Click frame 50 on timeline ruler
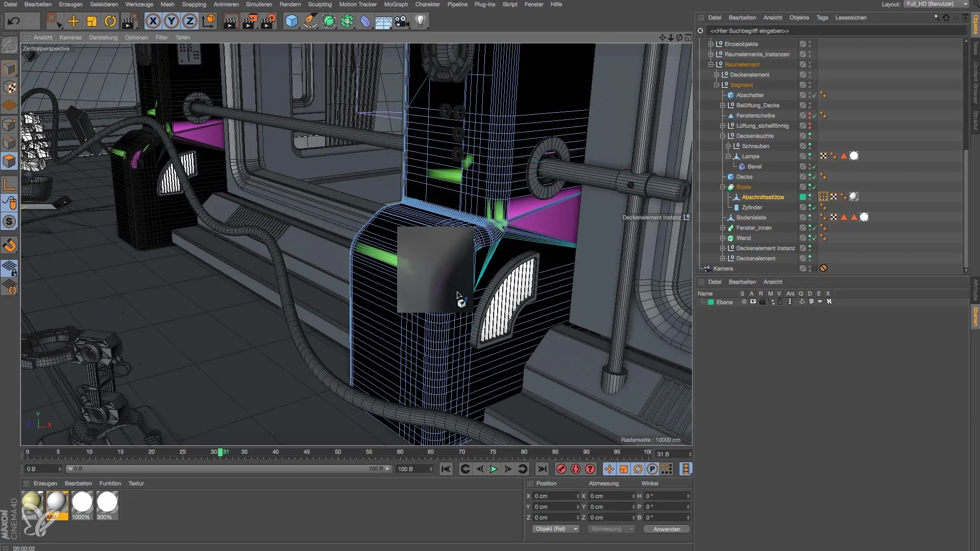 pos(338,452)
